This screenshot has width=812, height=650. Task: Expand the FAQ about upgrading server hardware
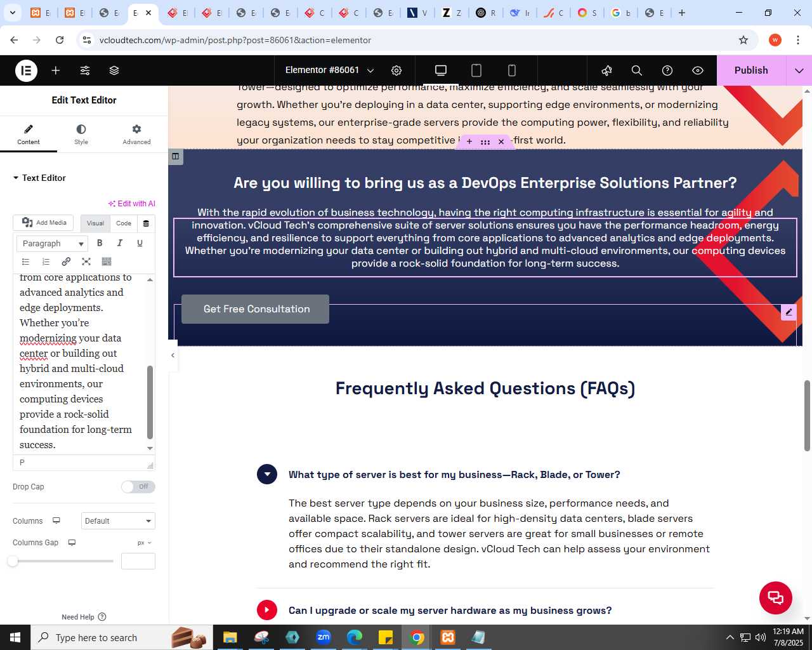(267, 610)
